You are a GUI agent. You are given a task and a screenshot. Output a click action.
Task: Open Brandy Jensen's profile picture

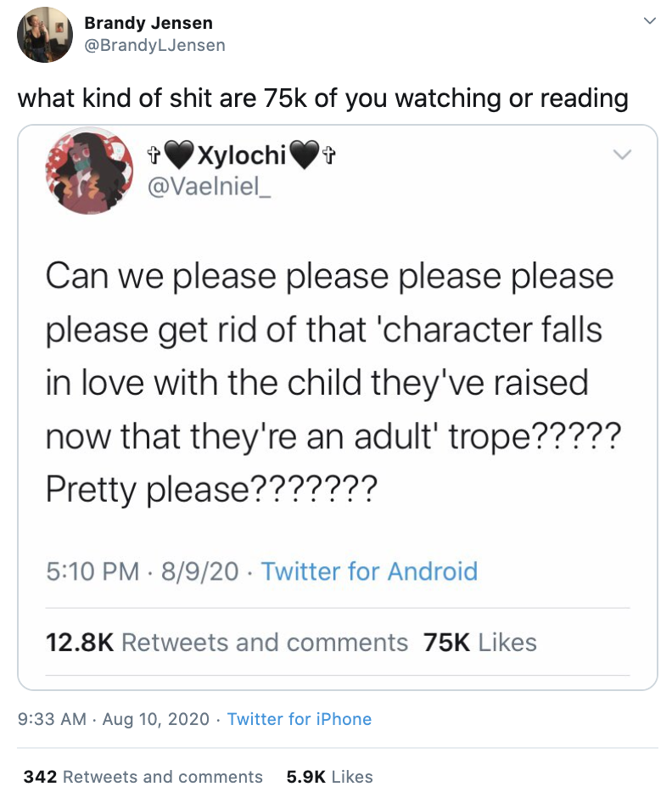click(x=44, y=34)
